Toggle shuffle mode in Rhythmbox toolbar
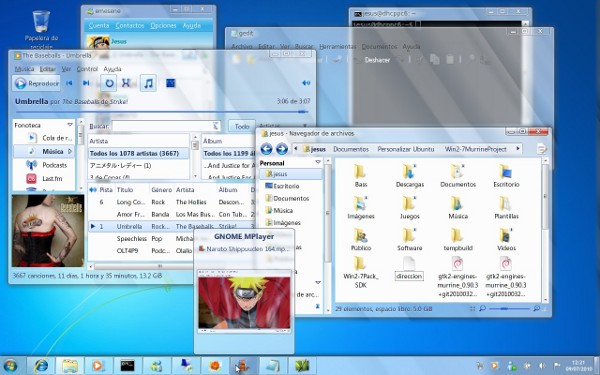The image size is (600, 375). coord(126,83)
